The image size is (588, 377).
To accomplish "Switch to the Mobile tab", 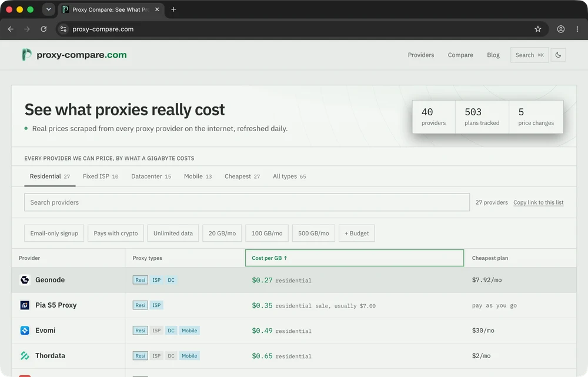I will 198,176.
